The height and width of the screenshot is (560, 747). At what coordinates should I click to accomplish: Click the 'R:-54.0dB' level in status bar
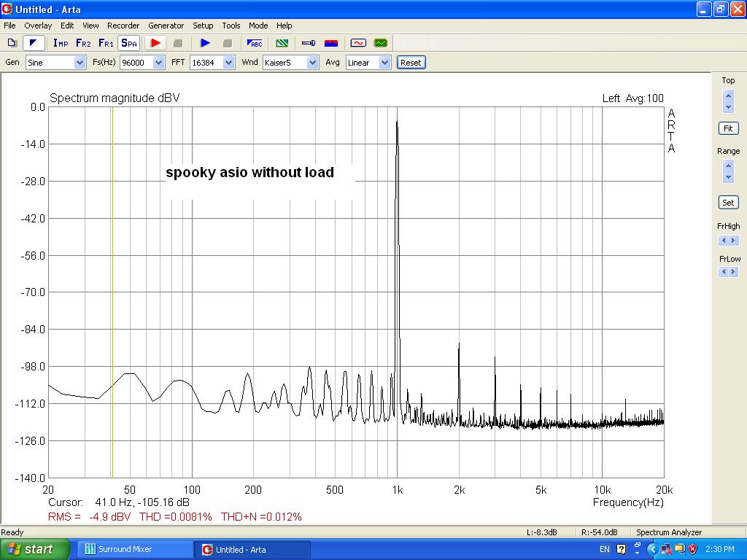(600, 532)
